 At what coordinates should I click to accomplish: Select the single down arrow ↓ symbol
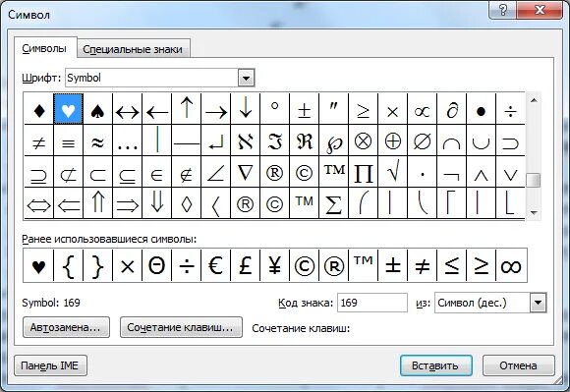click(x=246, y=109)
